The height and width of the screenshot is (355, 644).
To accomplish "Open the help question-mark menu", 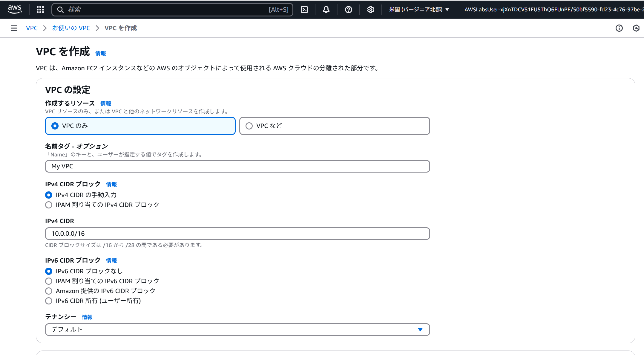I will pyautogui.click(x=348, y=10).
